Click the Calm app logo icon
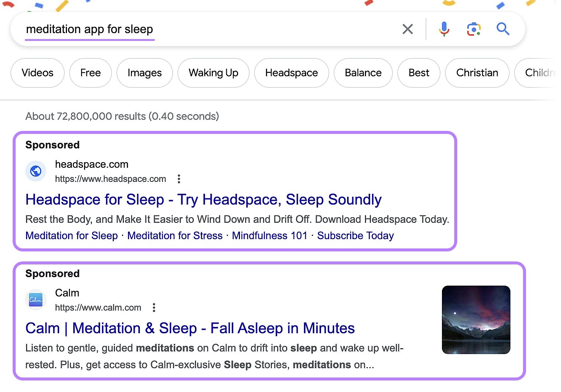 pyautogui.click(x=35, y=300)
